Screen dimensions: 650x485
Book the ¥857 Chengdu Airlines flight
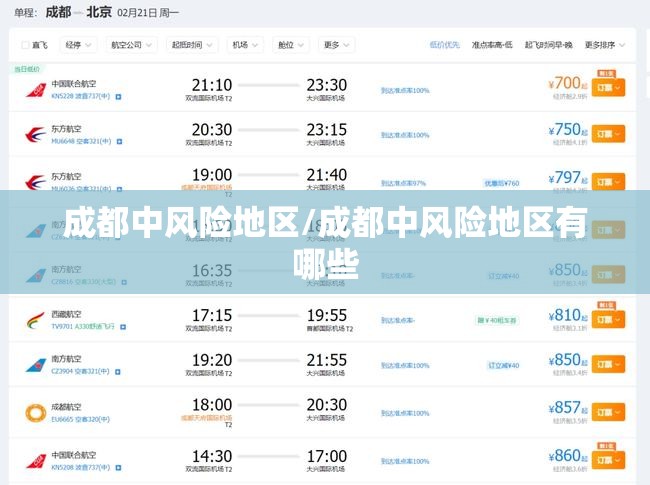pos(608,412)
